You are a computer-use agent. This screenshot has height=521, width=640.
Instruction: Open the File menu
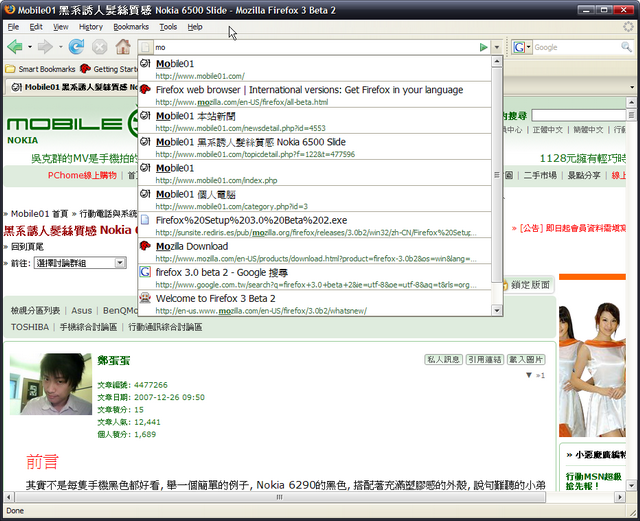[x=13, y=27]
